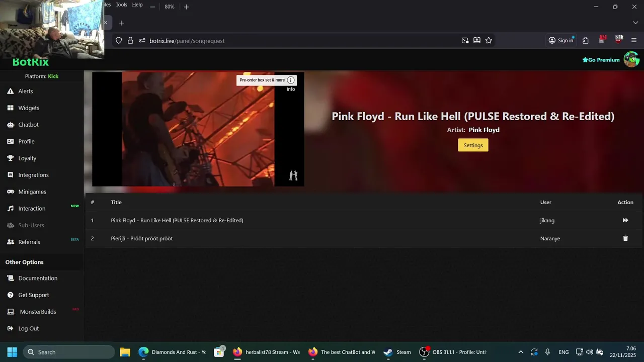Select Pink Floyd row title in queue

[177, 220]
